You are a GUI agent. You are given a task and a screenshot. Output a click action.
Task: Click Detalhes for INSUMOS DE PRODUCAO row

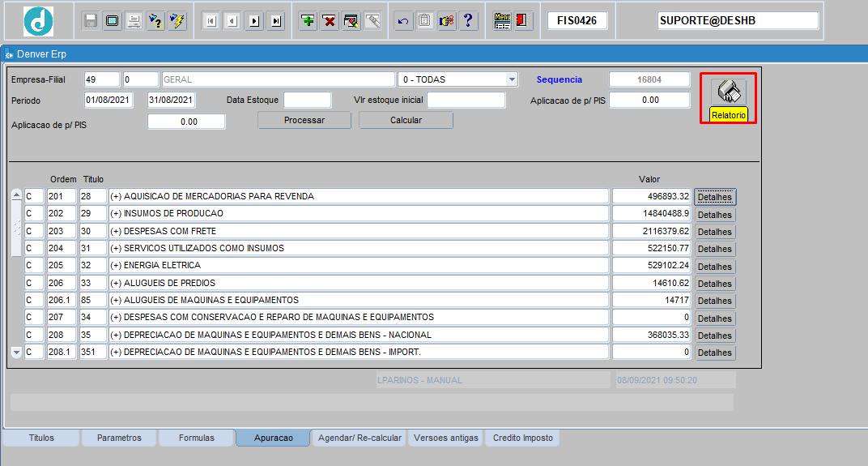click(715, 215)
